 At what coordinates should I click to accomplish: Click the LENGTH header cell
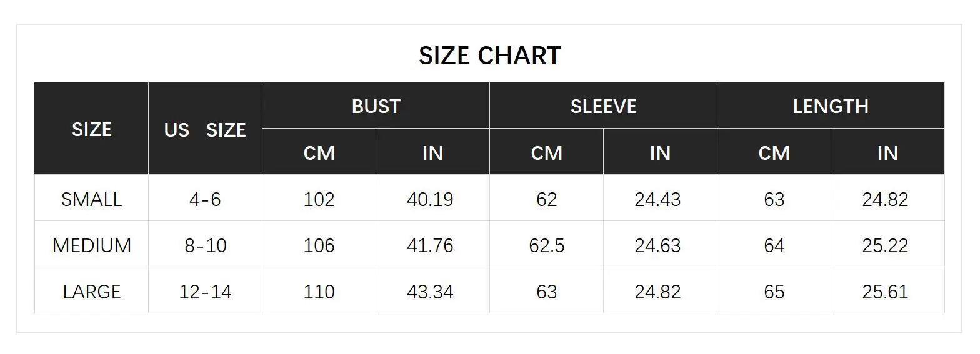[831, 106]
